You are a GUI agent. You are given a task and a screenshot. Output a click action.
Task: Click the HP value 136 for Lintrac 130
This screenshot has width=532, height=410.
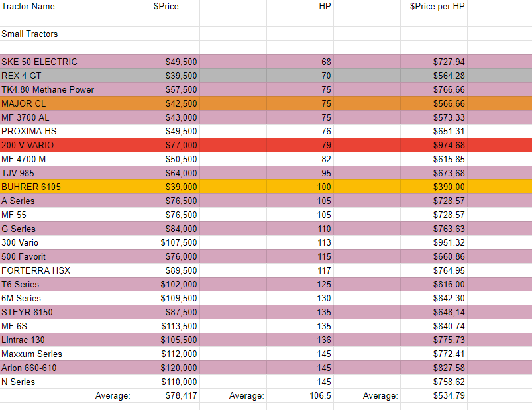tap(300, 340)
